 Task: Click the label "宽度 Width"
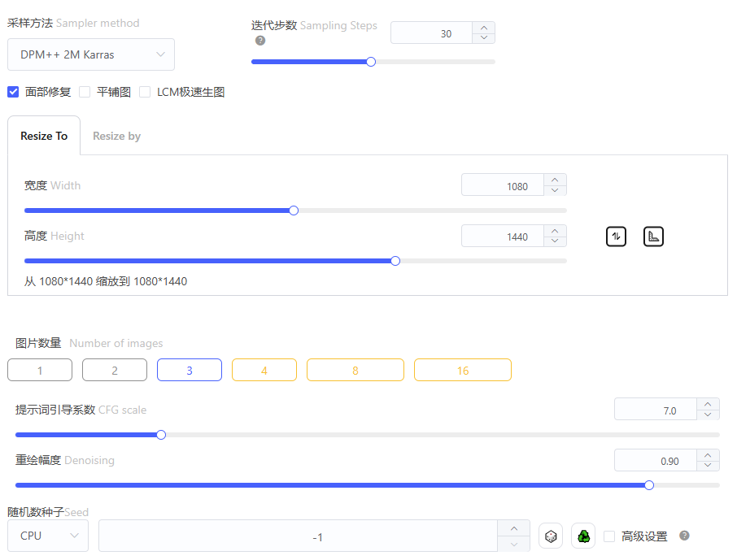(x=52, y=185)
